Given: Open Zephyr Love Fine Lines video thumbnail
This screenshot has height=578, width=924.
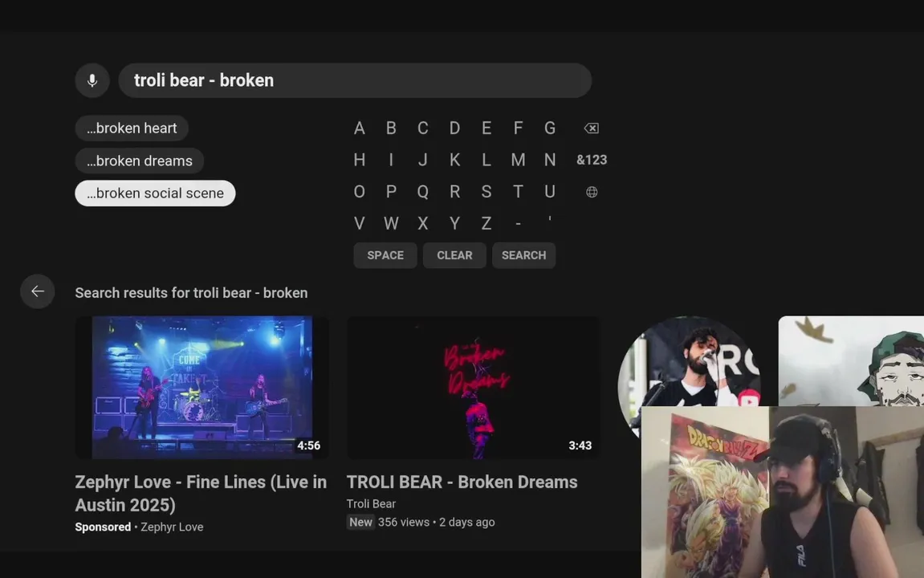Looking at the screenshot, I should 202,388.
